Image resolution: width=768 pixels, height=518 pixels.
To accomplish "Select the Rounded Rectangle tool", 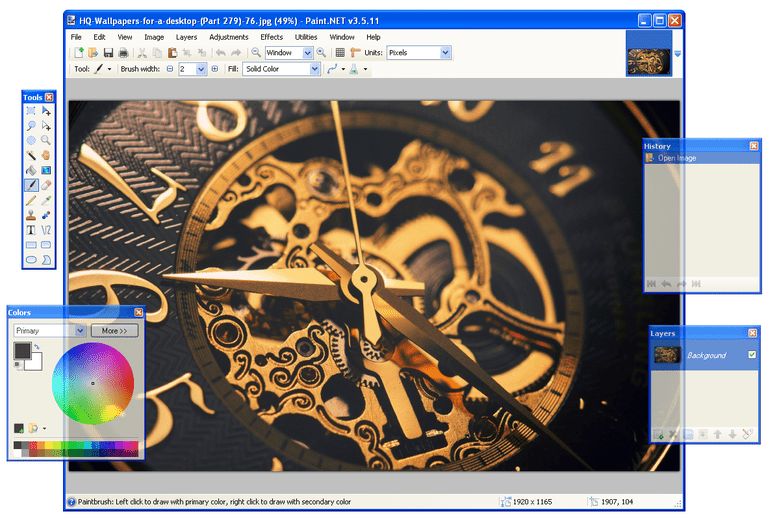I will (x=46, y=245).
